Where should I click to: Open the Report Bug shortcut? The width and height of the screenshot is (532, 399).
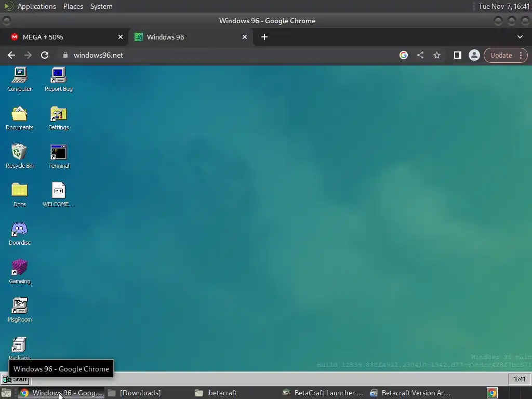[59, 79]
